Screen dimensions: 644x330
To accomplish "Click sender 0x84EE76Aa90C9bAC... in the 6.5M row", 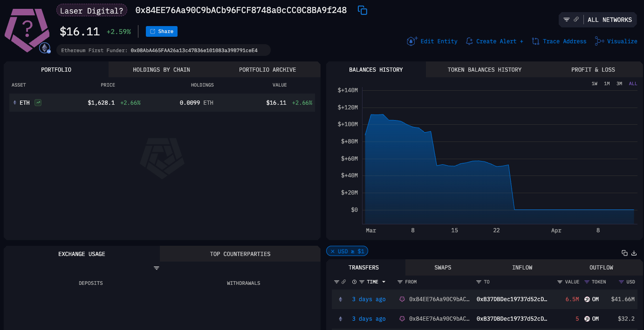I will coord(439,299).
